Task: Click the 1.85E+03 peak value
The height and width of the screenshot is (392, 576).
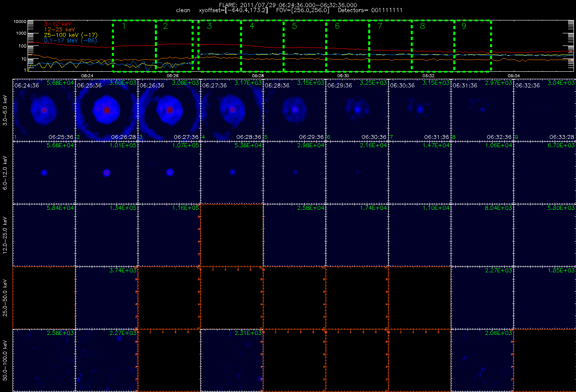Action: point(561,271)
